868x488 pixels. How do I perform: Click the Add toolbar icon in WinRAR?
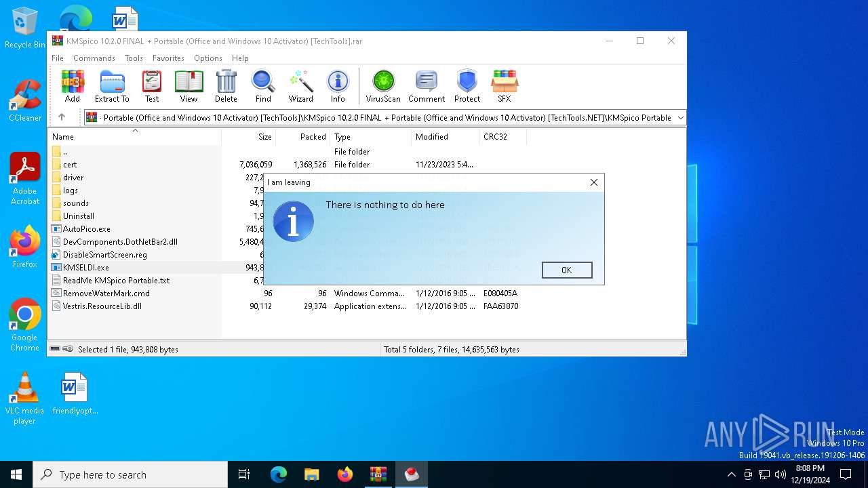click(x=73, y=86)
